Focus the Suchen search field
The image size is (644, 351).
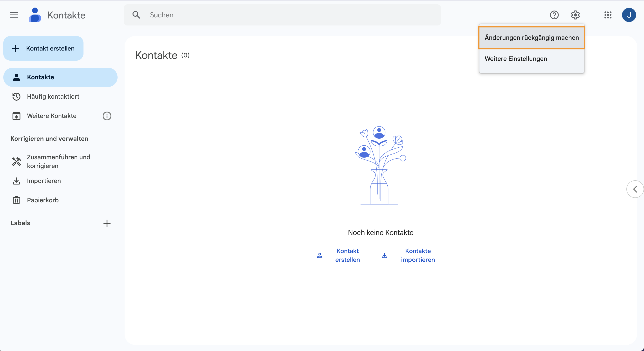pos(282,15)
